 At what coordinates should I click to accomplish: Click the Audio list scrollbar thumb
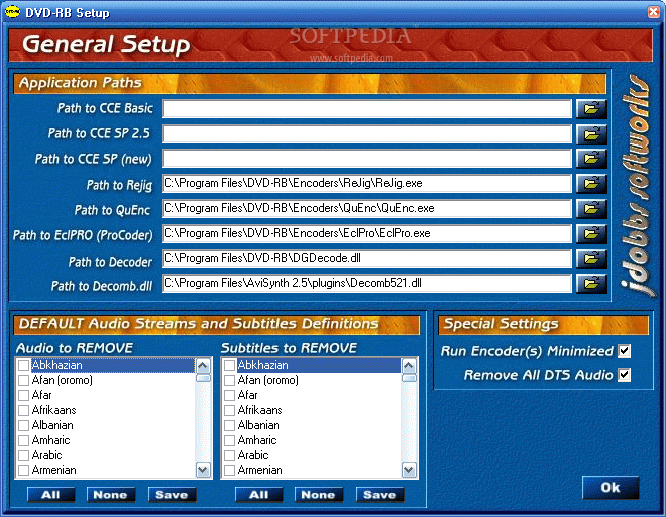[203, 378]
